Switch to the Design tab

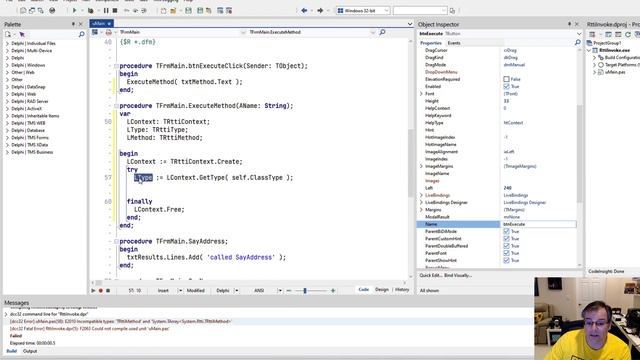point(382,290)
